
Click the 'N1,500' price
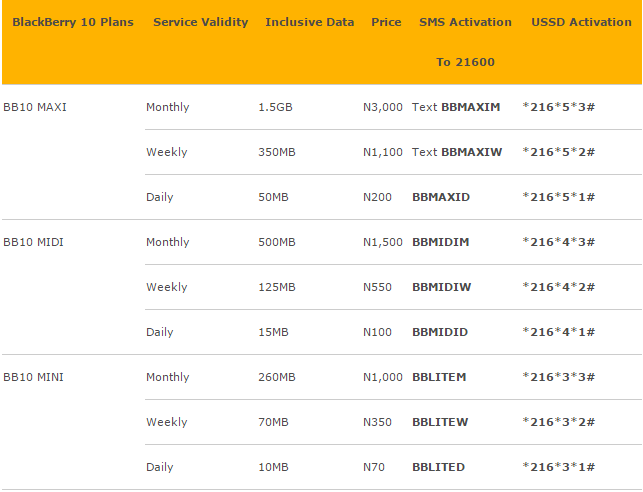point(383,242)
